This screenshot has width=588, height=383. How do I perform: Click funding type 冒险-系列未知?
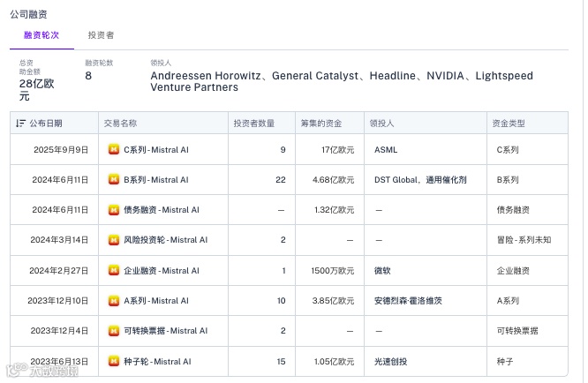pos(524,240)
